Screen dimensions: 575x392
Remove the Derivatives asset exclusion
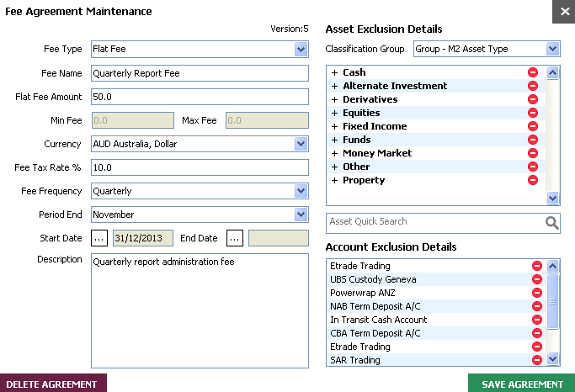pyautogui.click(x=533, y=100)
